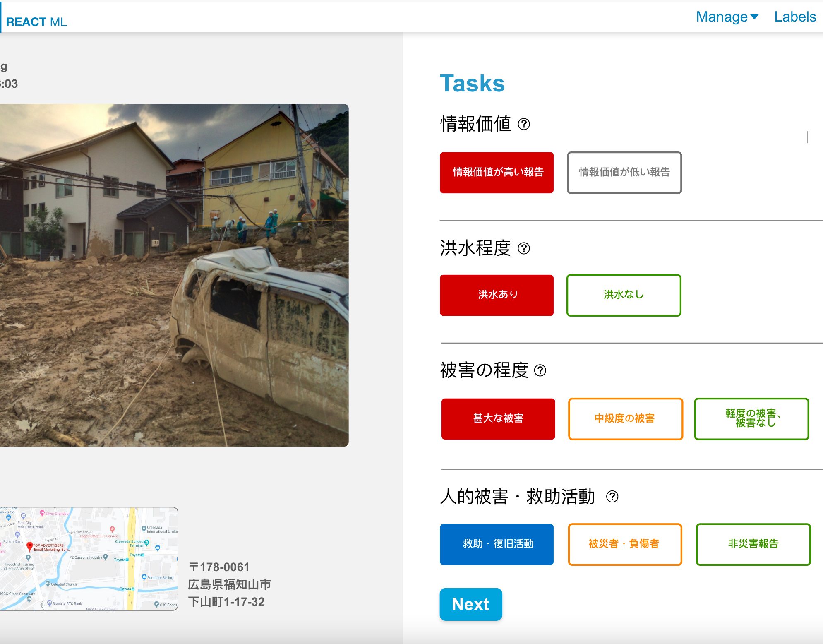Viewport: 823px width, 644px height.
Task: Click the 洪水程度 section title
Action: coord(475,248)
